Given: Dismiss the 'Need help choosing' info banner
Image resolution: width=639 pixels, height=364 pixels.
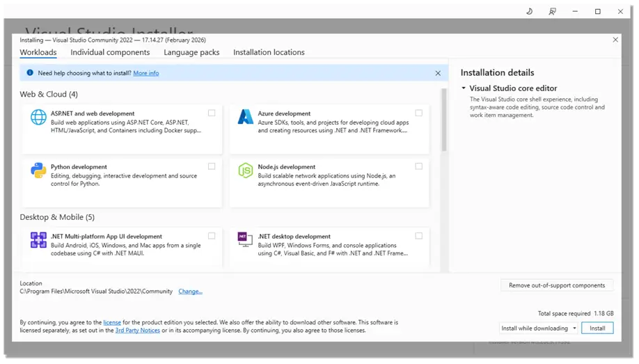Looking at the screenshot, I should [x=438, y=73].
